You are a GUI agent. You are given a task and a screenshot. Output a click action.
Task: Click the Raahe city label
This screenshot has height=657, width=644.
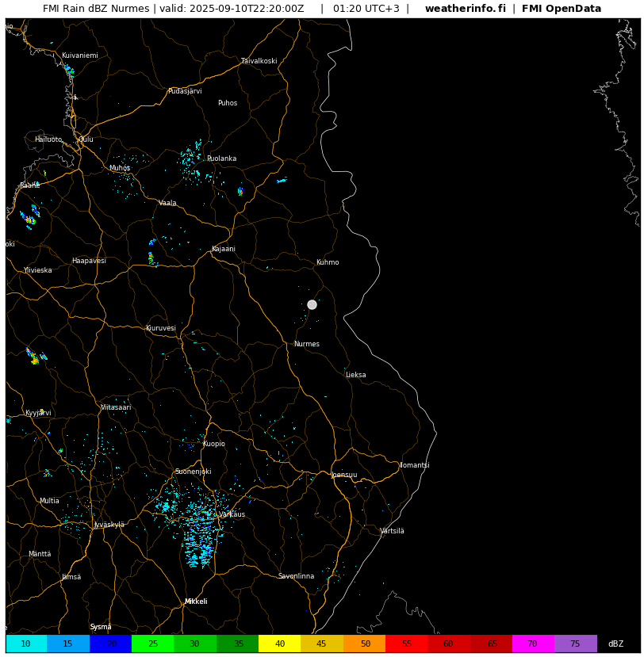coord(30,185)
